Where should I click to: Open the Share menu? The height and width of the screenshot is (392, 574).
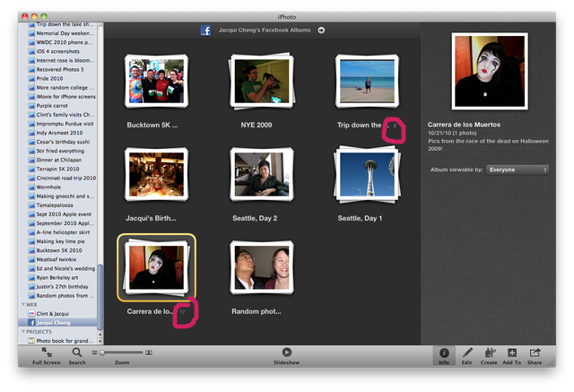pos(535,356)
